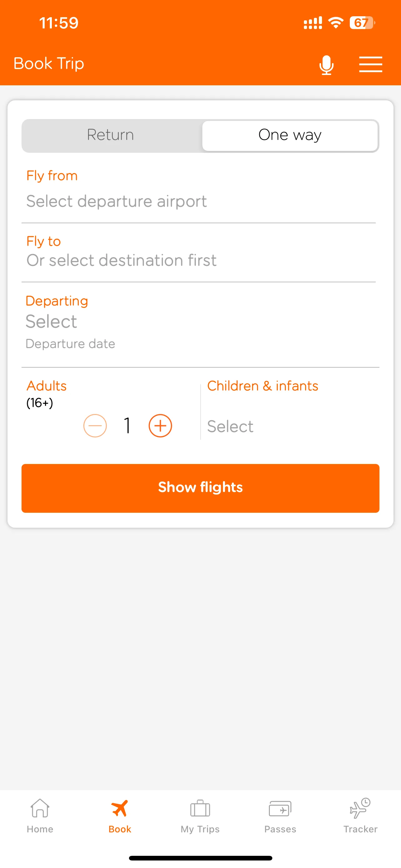401x868 pixels.
Task: Open the hamburger menu
Action: (x=370, y=64)
